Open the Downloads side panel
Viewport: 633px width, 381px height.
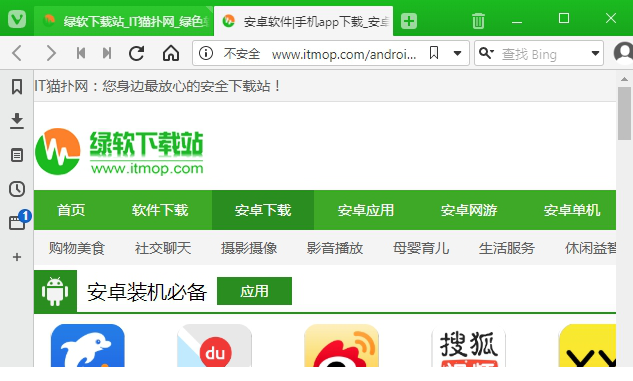[17, 121]
